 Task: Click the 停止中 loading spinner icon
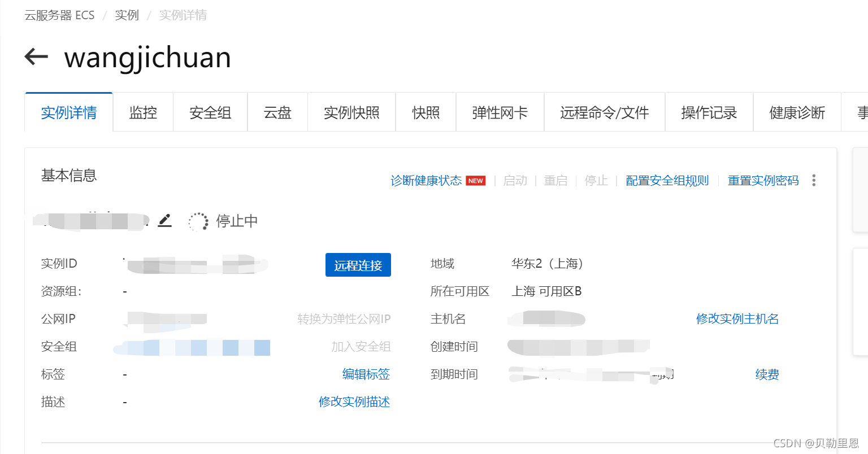click(198, 221)
